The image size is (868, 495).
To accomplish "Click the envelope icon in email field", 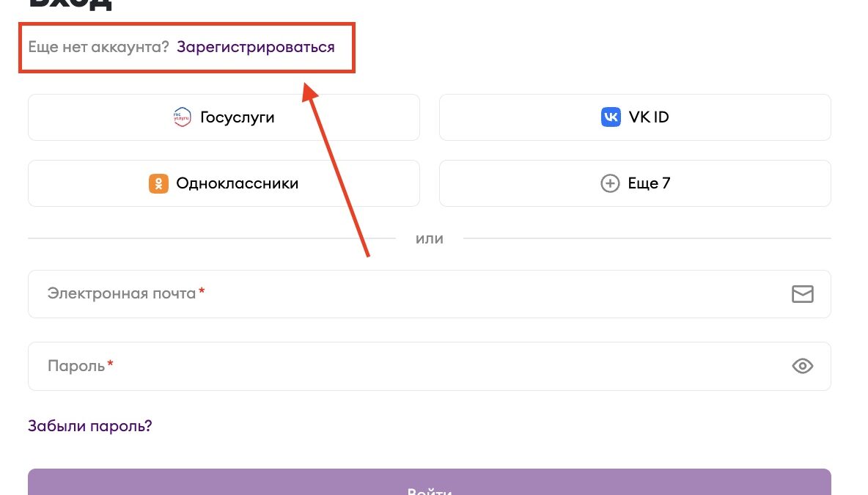I will coord(803,294).
